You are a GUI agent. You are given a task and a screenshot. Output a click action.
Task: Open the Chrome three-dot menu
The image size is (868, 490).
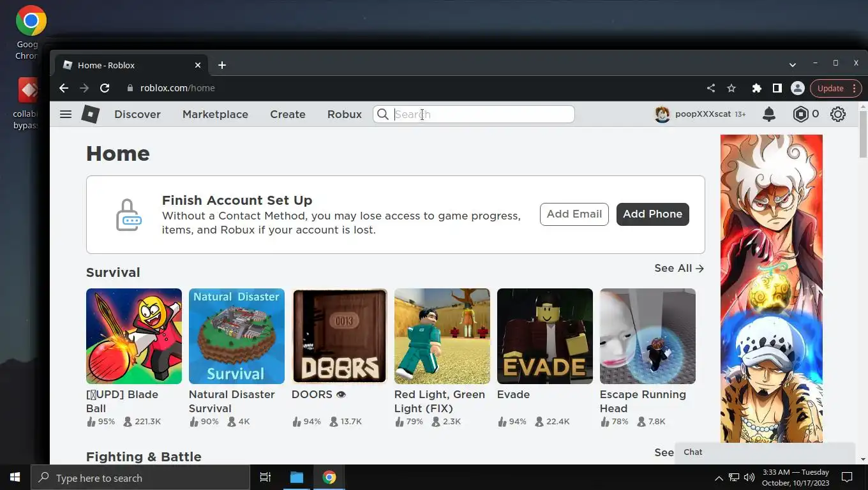855,88
